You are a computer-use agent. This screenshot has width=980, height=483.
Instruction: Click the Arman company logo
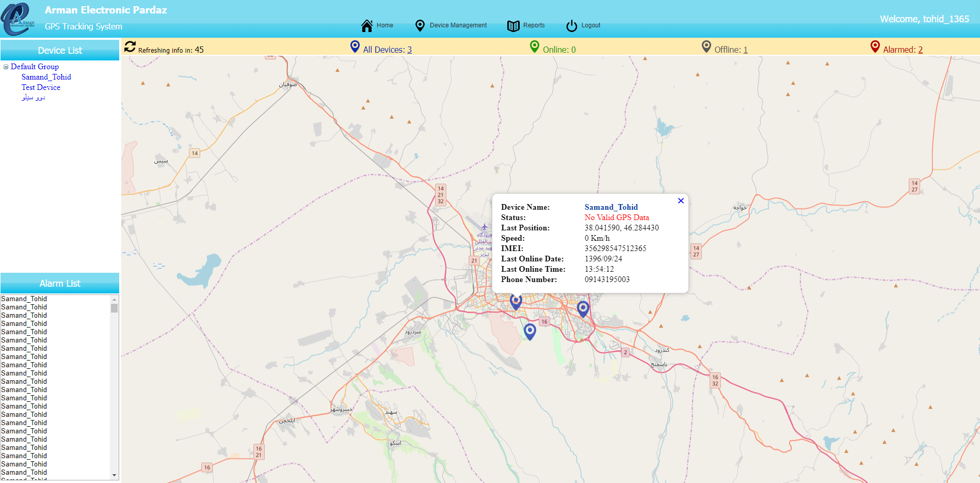point(19,19)
